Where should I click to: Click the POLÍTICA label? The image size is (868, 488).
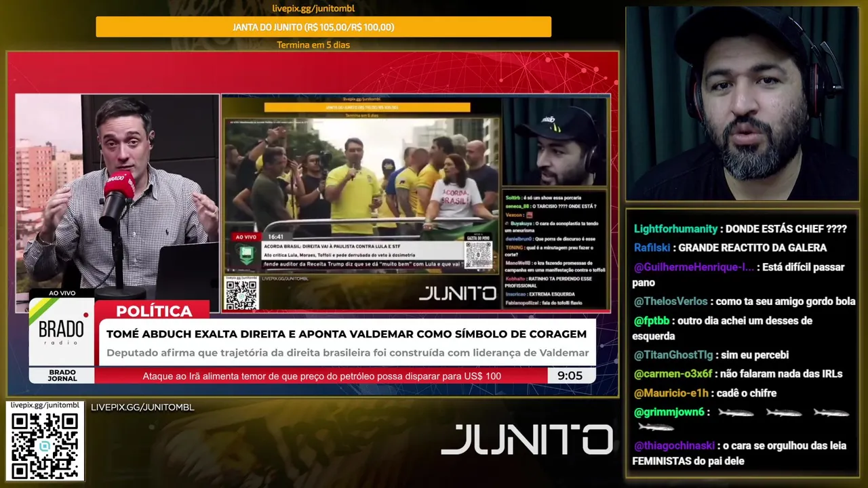tap(154, 311)
